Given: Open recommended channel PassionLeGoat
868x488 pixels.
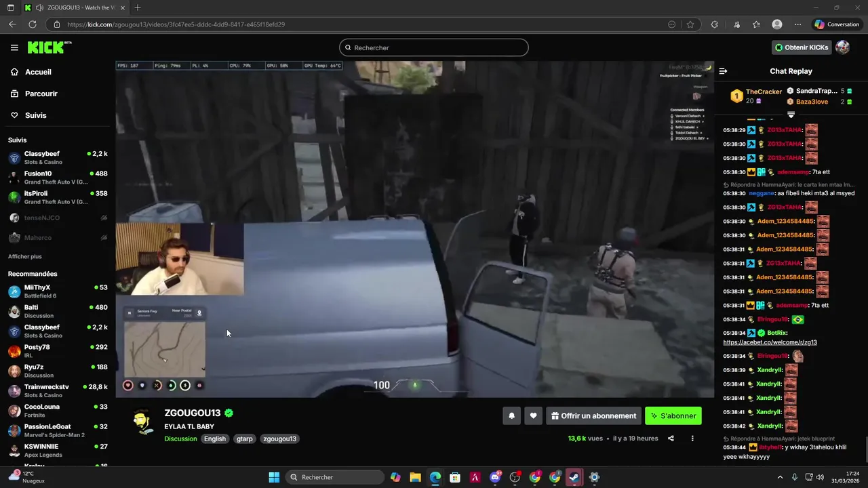Looking at the screenshot, I should click(x=57, y=430).
